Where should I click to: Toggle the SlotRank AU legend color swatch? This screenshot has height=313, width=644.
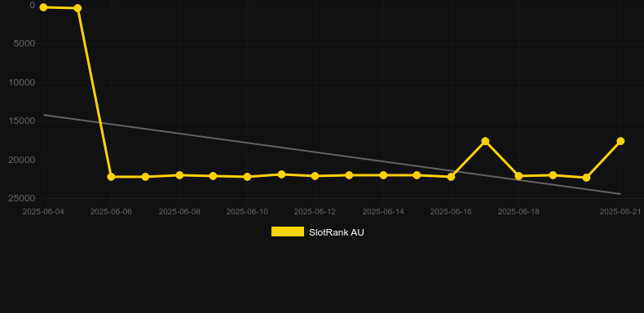(x=288, y=231)
